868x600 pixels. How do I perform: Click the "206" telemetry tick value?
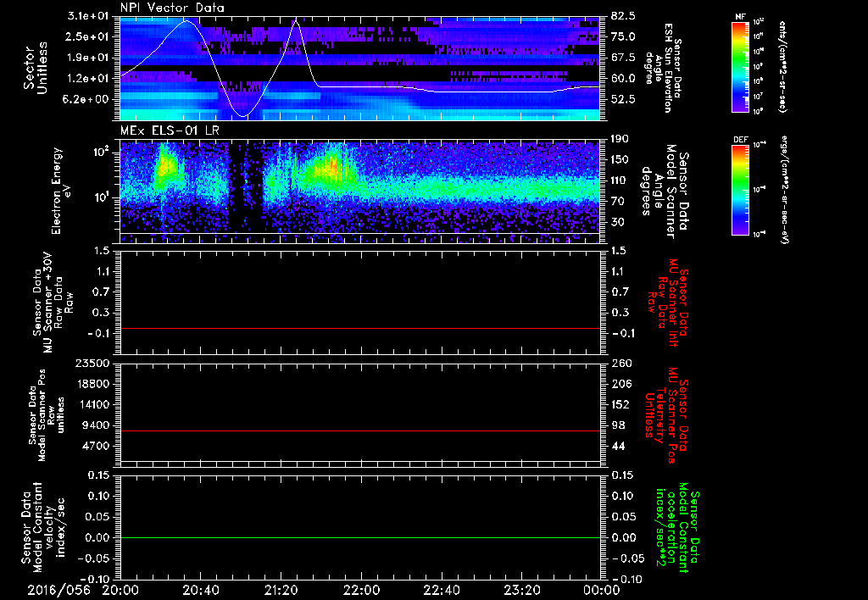620,384
